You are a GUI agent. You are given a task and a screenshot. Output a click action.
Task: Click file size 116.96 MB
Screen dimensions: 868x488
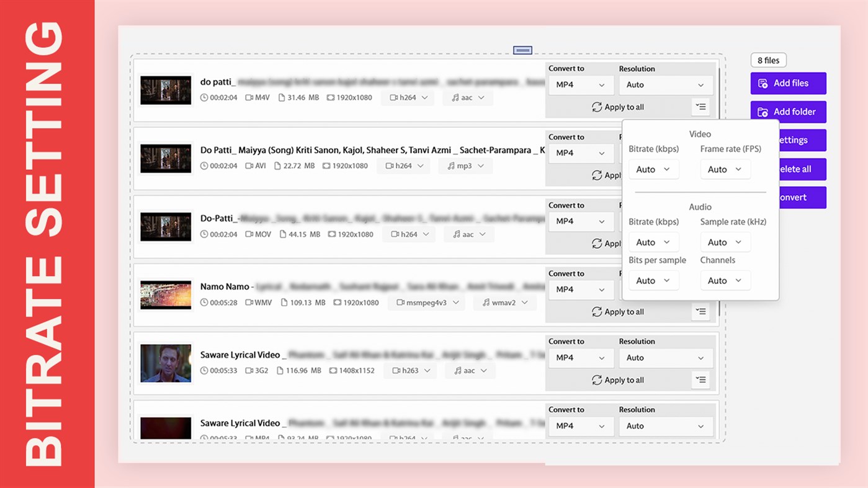pos(303,371)
